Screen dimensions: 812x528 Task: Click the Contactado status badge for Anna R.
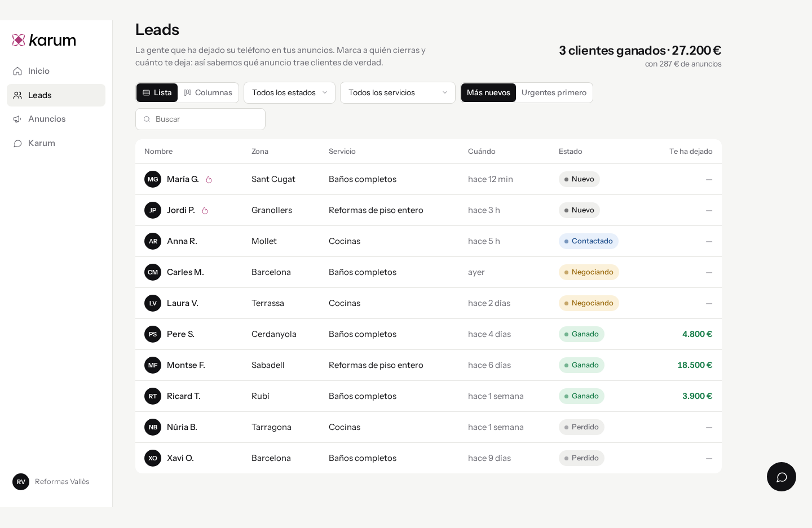tap(589, 241)
